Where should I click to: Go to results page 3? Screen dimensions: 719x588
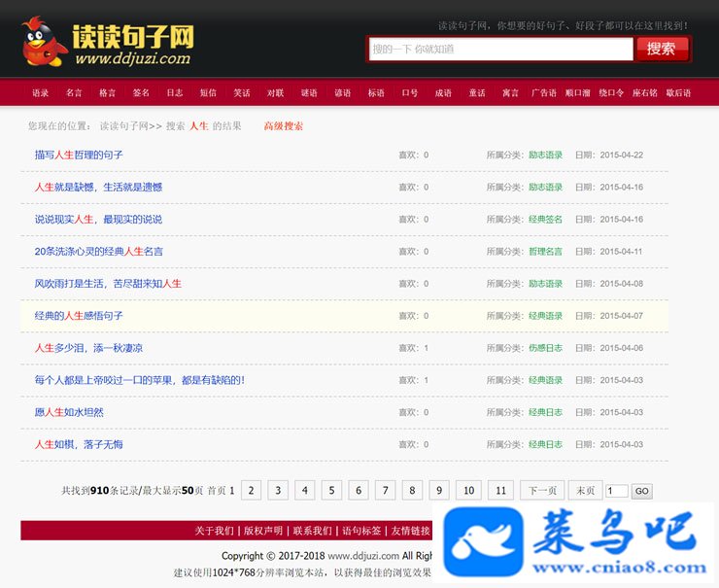click(x=278, y=490)
